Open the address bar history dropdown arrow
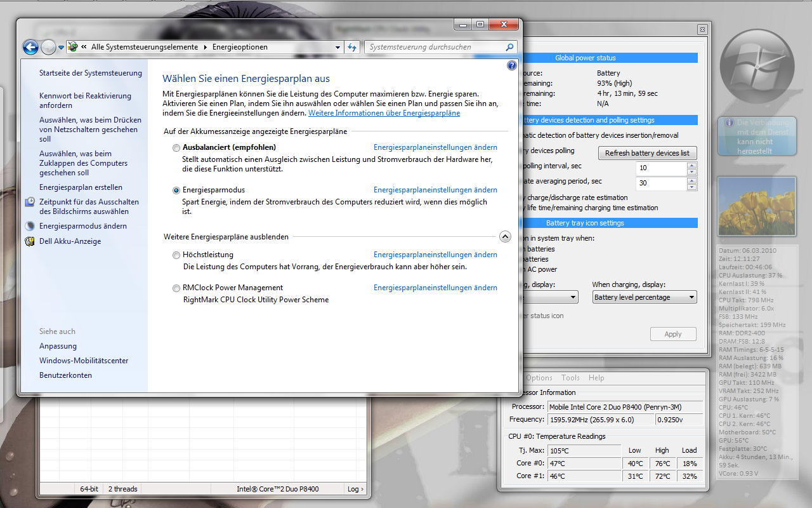This screenshot has height=508, width=812. tap(337, 47)
